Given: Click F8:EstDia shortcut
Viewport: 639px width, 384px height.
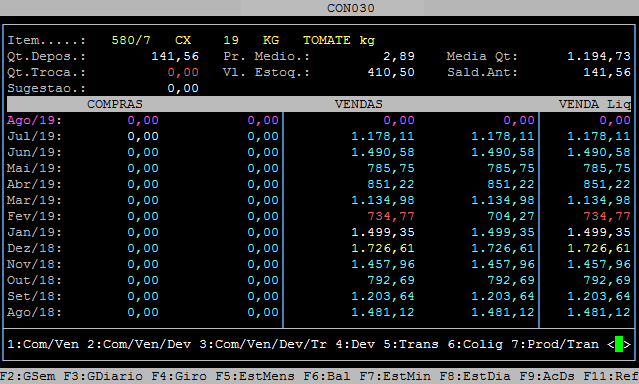Looking at the screenshot, I should (475, 376).
